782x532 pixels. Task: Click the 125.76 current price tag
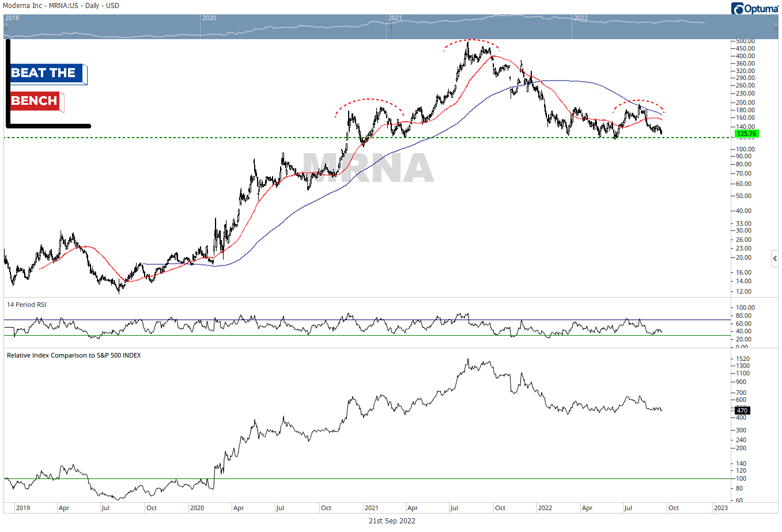click(x=747, y=134)
